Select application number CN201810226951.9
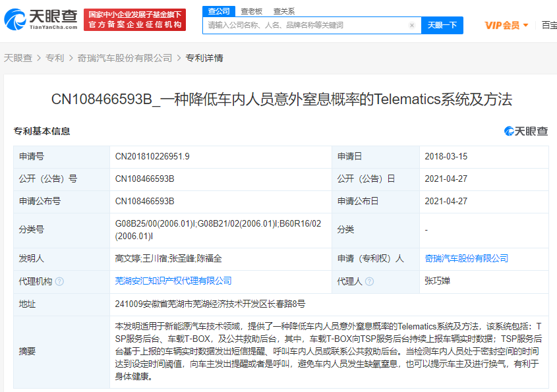This screenshot has height=392, width=557. pyautogui.click(x=152, y=157)
